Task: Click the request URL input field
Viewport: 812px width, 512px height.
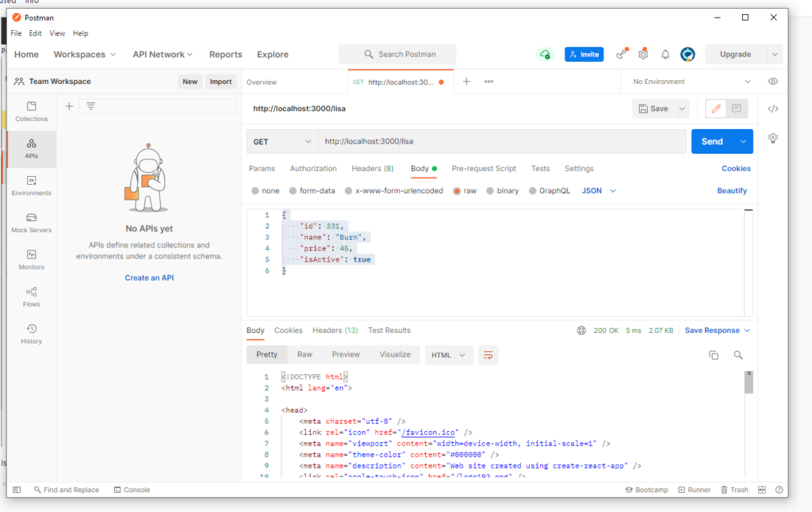Action: click(x=502, y=141)
